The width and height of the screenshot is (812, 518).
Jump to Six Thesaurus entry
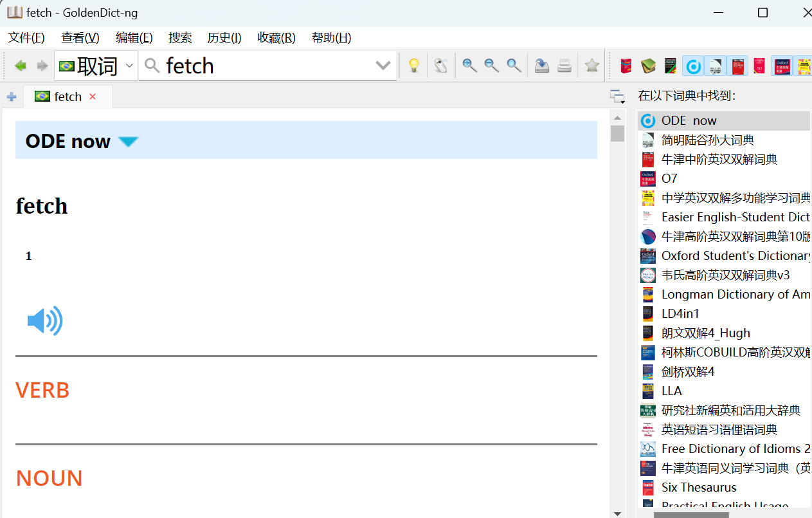(724, 487)
